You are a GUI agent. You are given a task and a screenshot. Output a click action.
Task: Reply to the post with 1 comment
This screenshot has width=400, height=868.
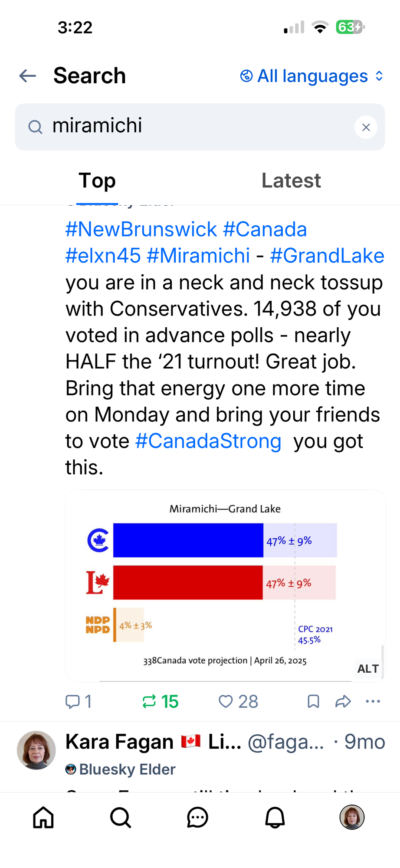point(79,701)
